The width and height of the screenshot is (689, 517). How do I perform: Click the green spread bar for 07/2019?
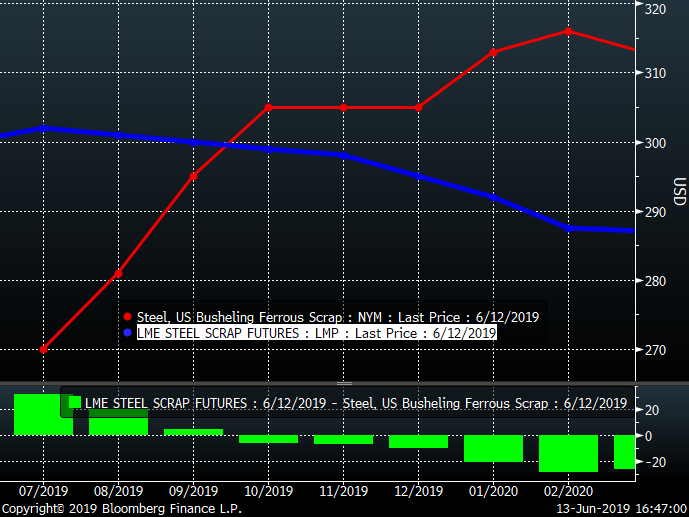[x=43, y=415]
